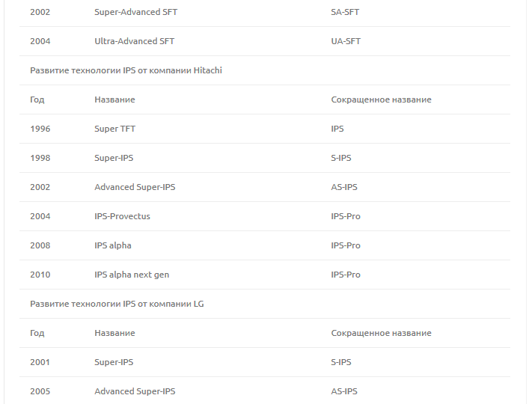532x404 pixels.
Task: Select the Super TFT name cell
Action: 114,129
